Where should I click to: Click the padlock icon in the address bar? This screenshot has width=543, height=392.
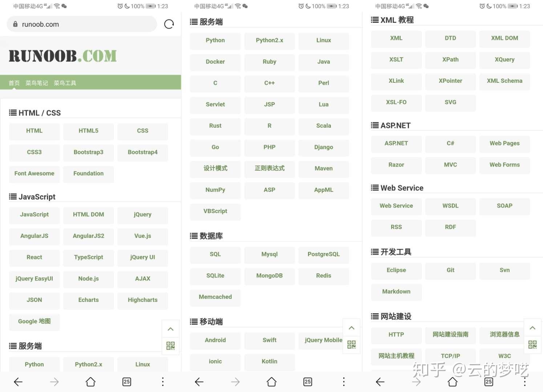(x=15, y=24)
